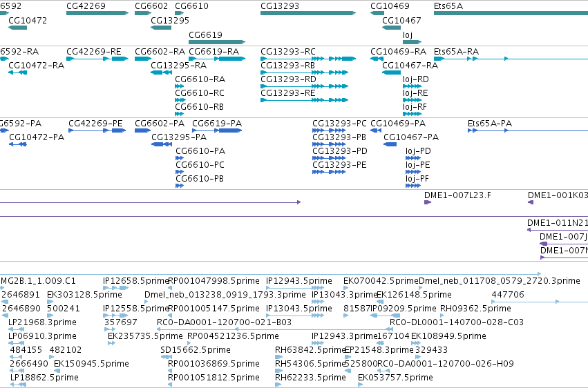Image resolution: width=588 pixels, height=388 pixels.
Task: Select the CG13295 gene feature
Action: (x=161, y=28)
